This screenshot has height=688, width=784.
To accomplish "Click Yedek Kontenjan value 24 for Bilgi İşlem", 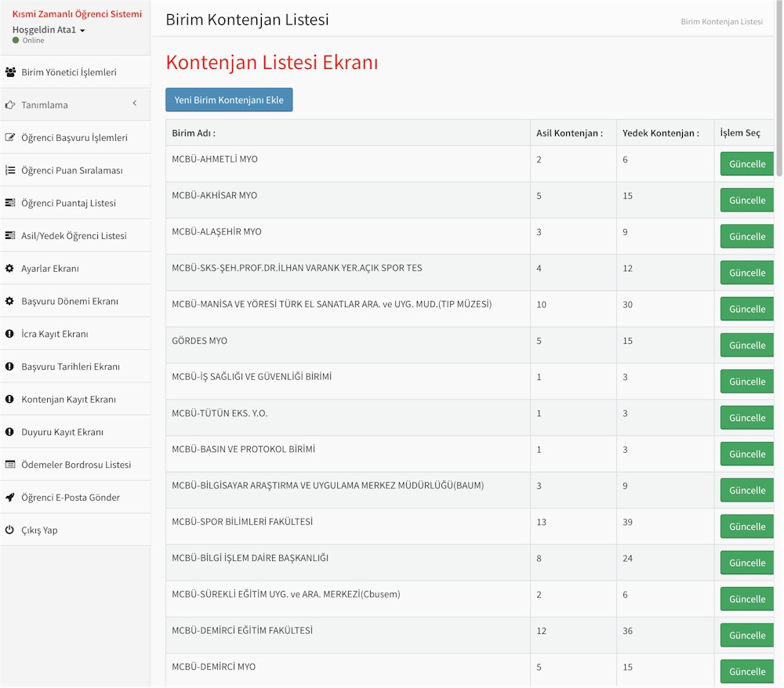I will (627, 559).
